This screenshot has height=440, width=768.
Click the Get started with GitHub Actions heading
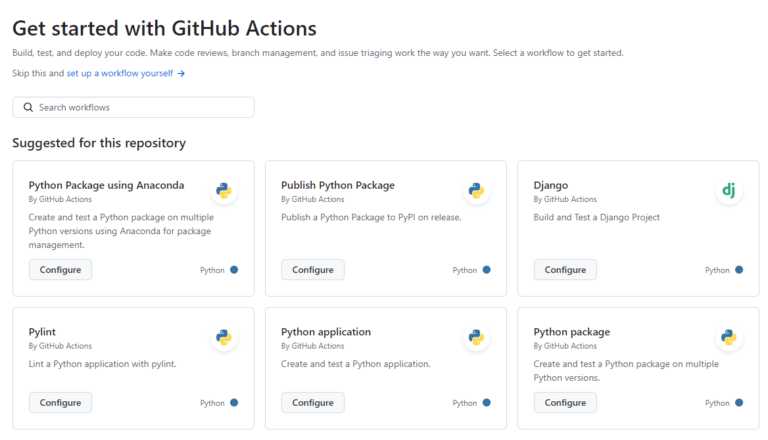pyautogui.click(x=165, y=28)
